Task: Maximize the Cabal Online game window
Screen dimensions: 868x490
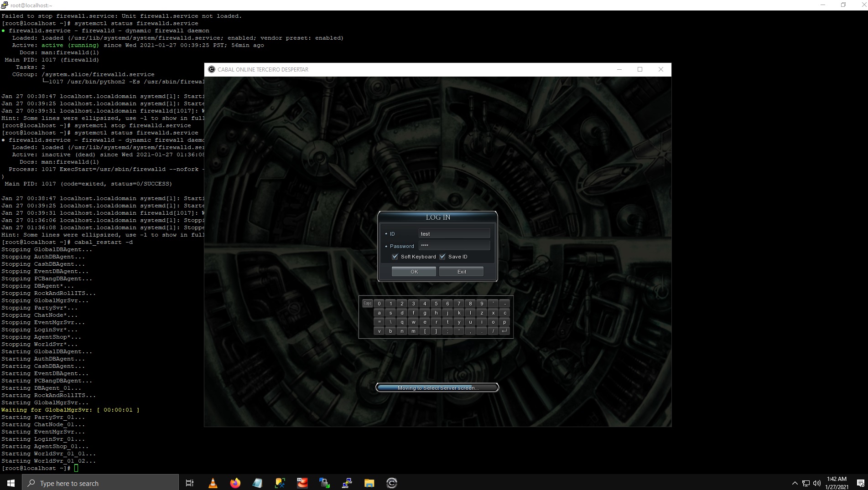Action: (640, 69)
